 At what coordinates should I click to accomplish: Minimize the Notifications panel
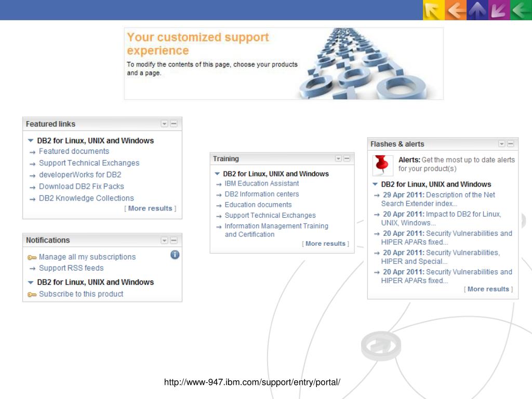[174, 240]
